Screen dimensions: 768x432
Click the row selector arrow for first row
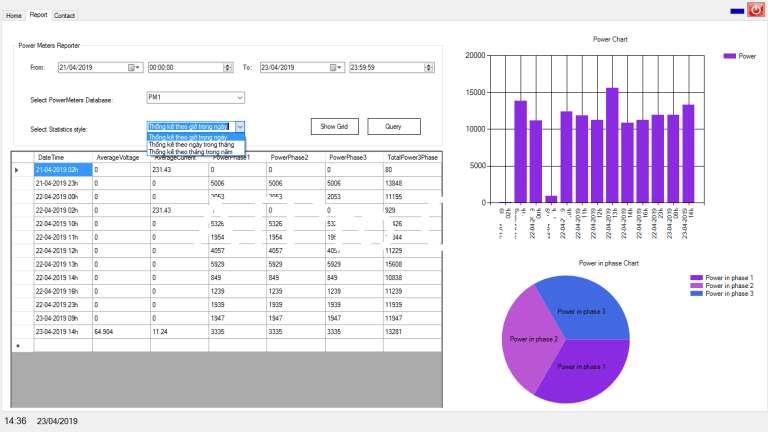point(16,171)
